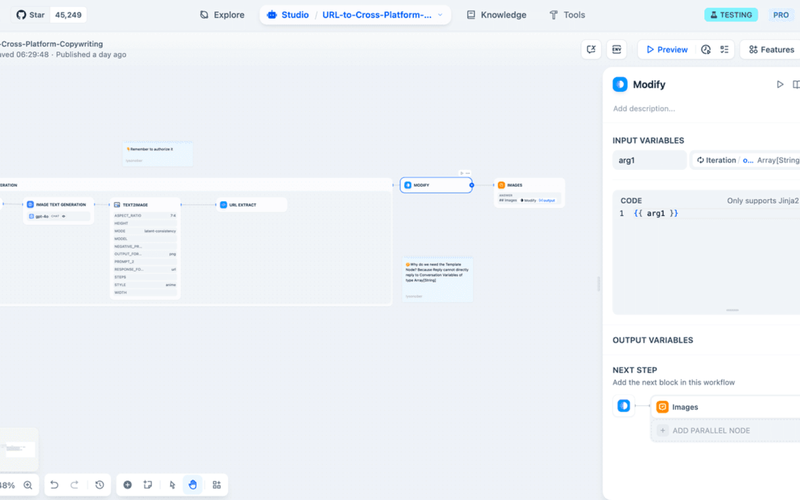800x500 pixels.
Task: Click the 45,249 star count
Action: pos(68,15)
